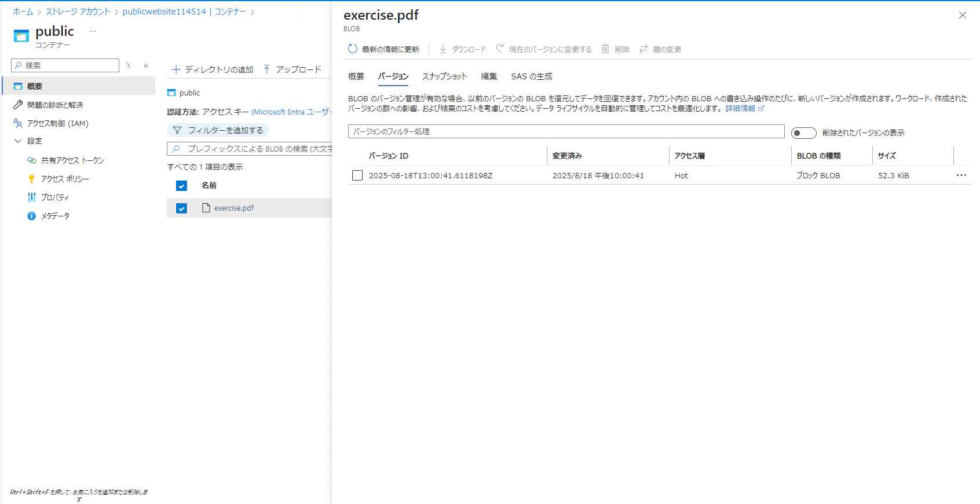Check the version 2025-08-18T13:00:41 row checkbox
Screen dimensions: 980x504
[357, 175]
